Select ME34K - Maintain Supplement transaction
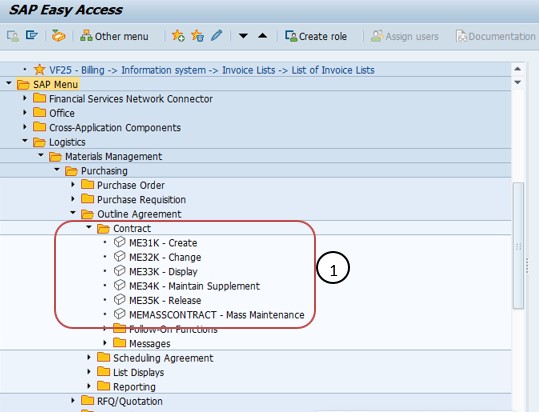Viewport: 539px width, 412px height. [x=195, y=286]
